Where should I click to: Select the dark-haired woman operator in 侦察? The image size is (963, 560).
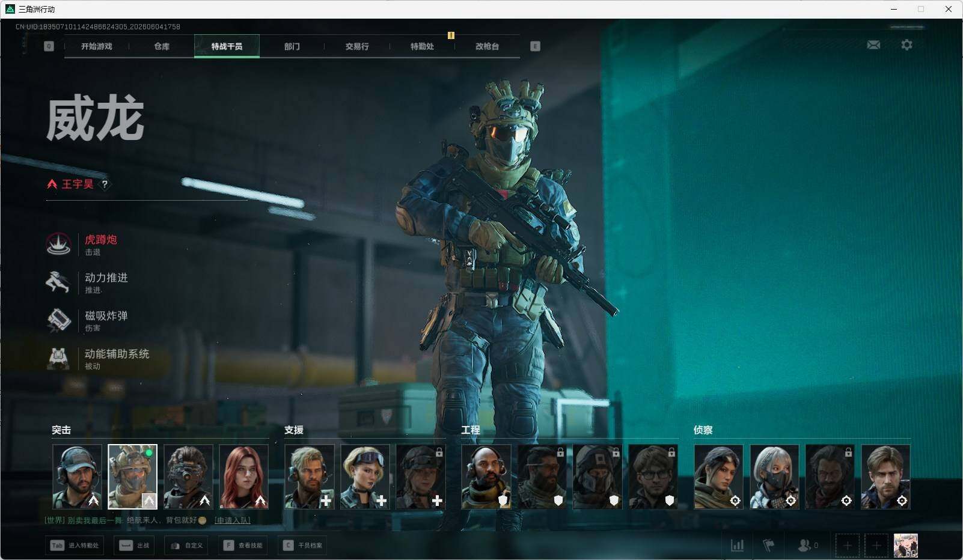point(718,477)
